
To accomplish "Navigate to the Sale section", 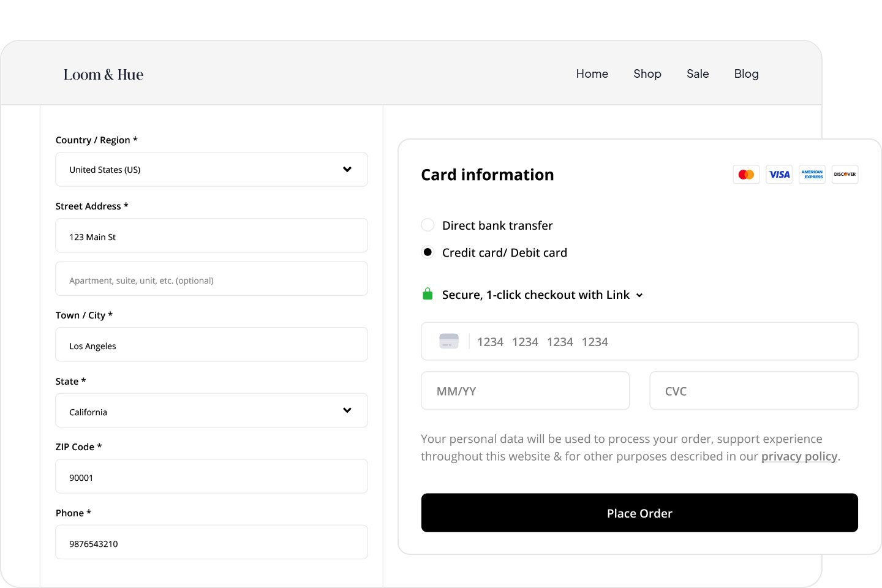I will pyautogui.click(x=698, y=73).
